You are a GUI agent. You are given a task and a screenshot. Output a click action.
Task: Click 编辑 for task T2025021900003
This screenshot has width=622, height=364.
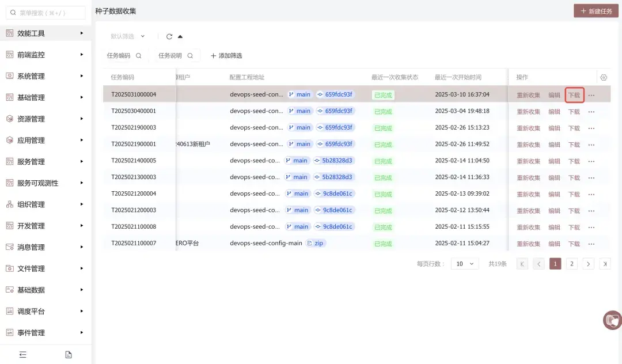(x=554, y=128)
